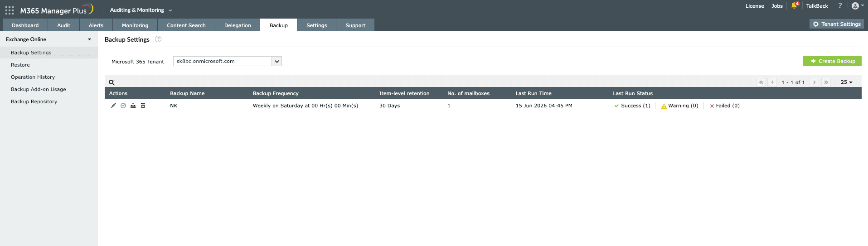Go to last page arrow
Image resolution: width=868 pixels, height=246 pixels.
click(826, 82)
